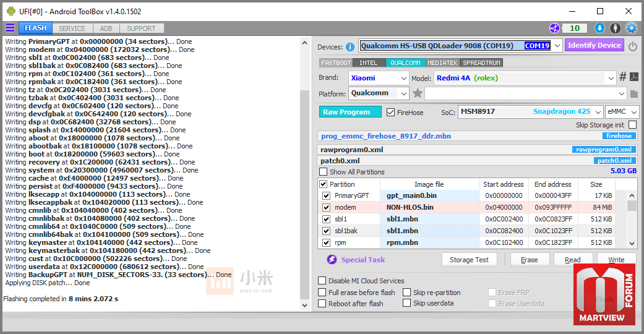644x334 pixels.
Task: Click the Android ToolBox app icon in title bar
Action: [x=11, y=12]
